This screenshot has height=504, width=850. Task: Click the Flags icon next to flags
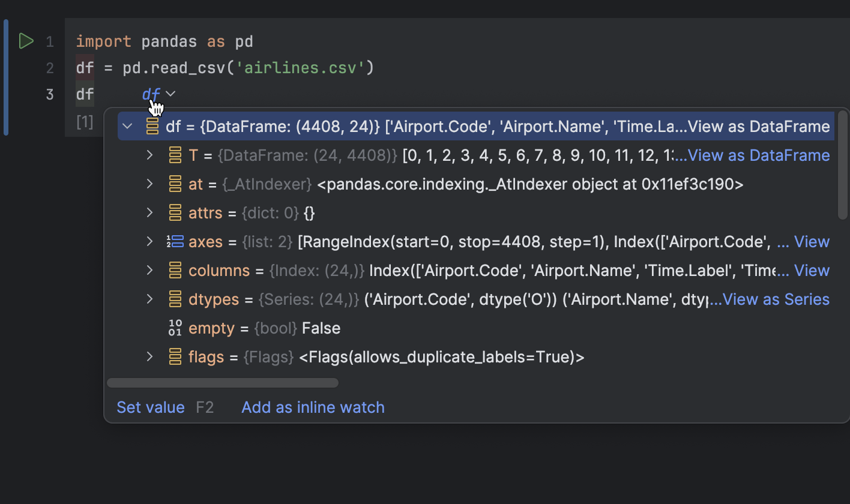click(175, 356)
